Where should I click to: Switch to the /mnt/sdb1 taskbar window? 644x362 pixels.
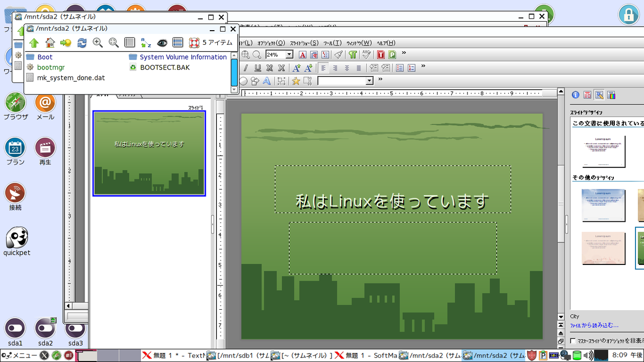pos(237,355)
